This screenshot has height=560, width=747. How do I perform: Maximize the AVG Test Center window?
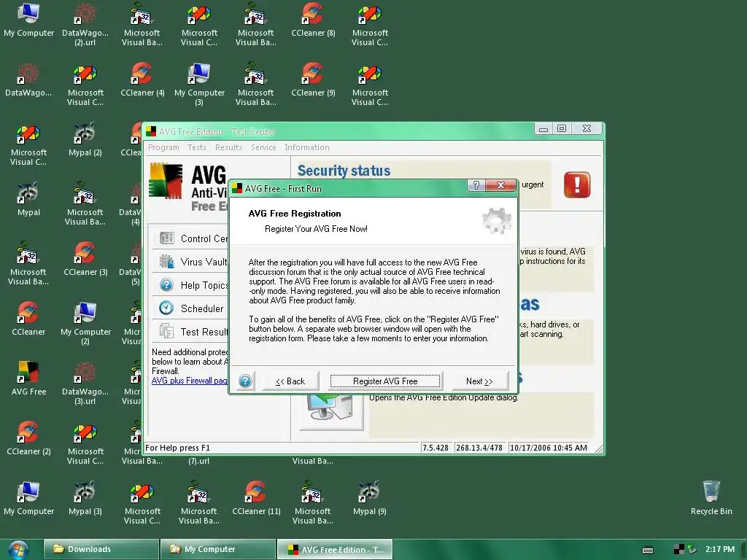click(x=562, y=128)
